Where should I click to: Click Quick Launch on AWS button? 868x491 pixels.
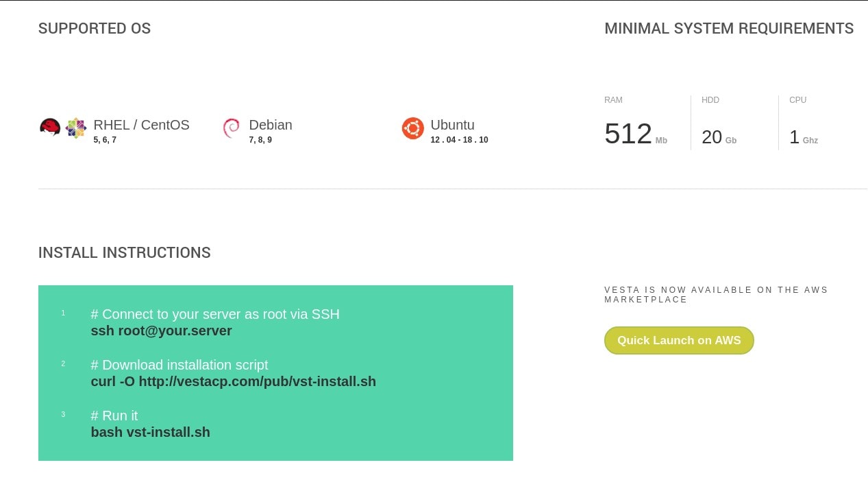[679, 340]
